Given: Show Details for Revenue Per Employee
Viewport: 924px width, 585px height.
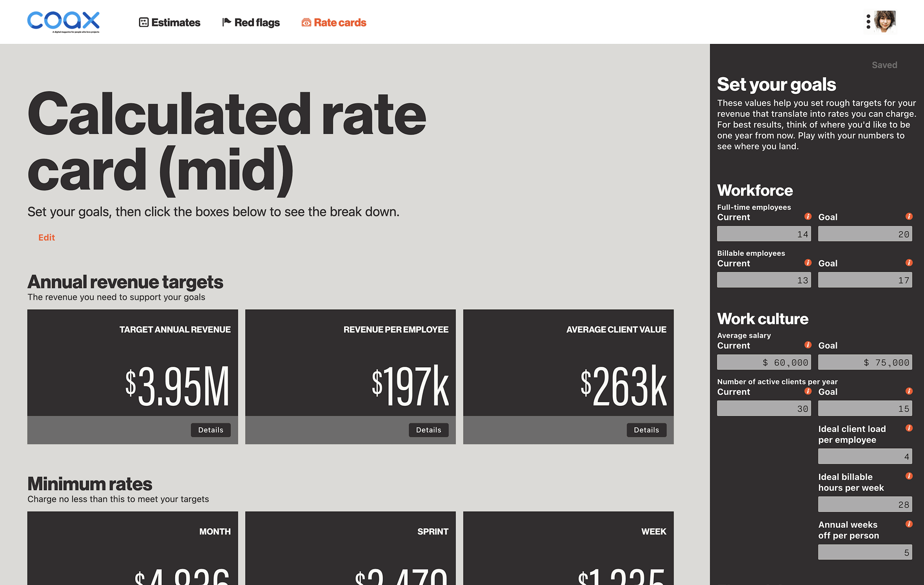Looking at the screenshot, I should (x=428, y=430).
